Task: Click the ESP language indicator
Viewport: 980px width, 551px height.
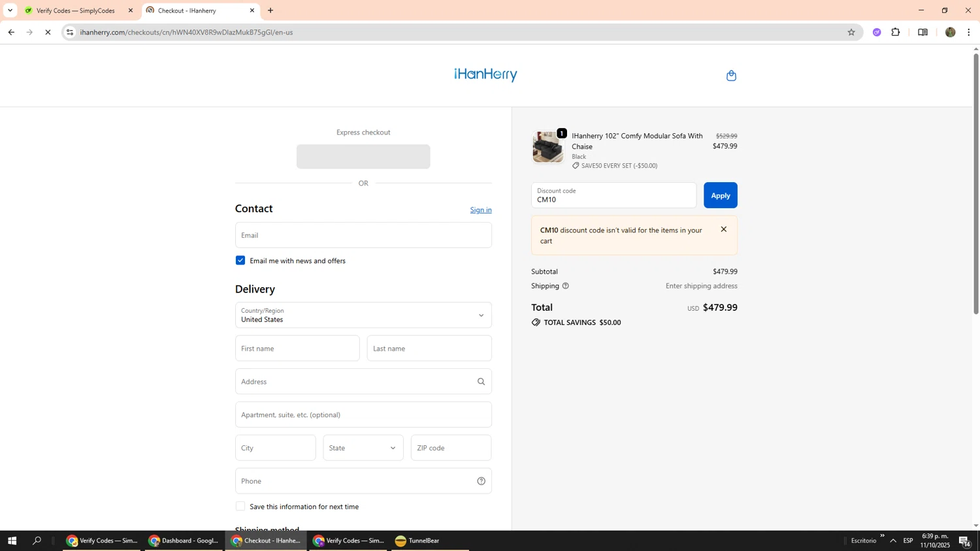Action: pyautogui.click(x=908, y=541)
